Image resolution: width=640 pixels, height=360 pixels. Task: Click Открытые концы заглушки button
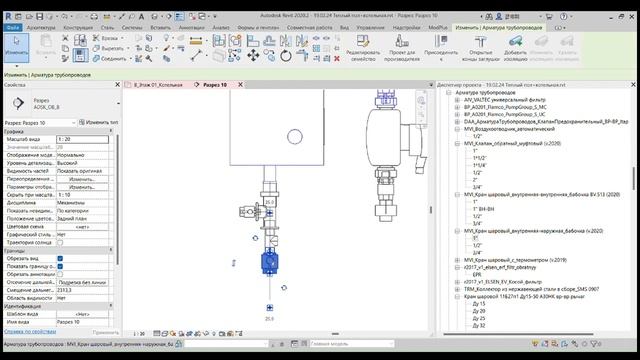click(480, 48)
